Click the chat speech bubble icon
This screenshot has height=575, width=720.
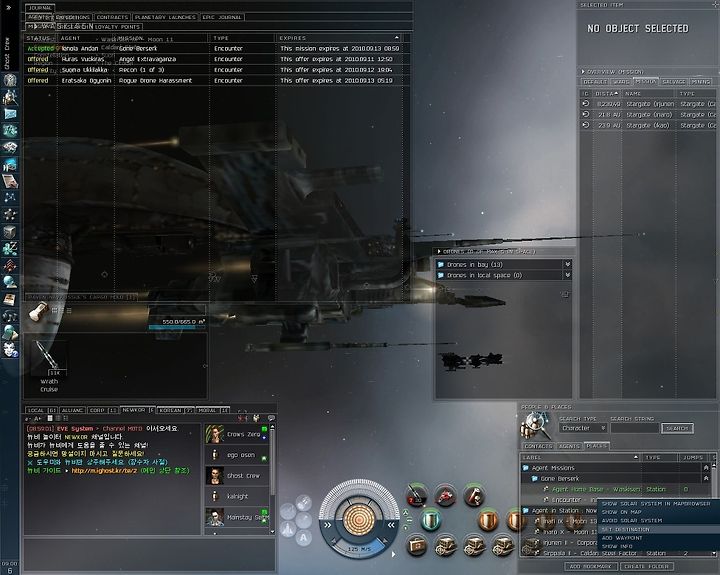point(271,418)
